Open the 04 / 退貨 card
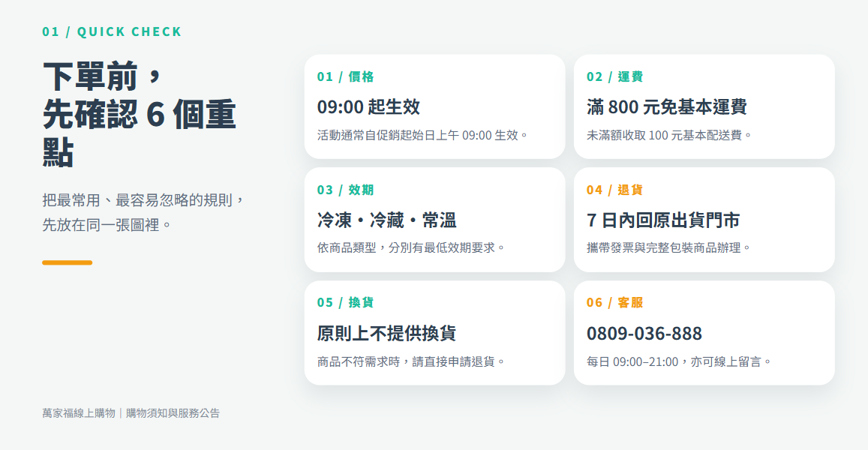 (x=704, y=220)
